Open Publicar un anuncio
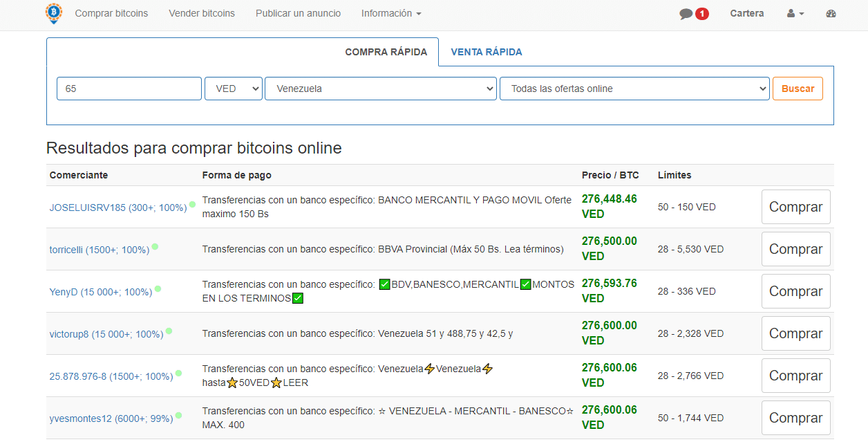The height and width of the screenshot is (442, 868). [x=298, y=13]
